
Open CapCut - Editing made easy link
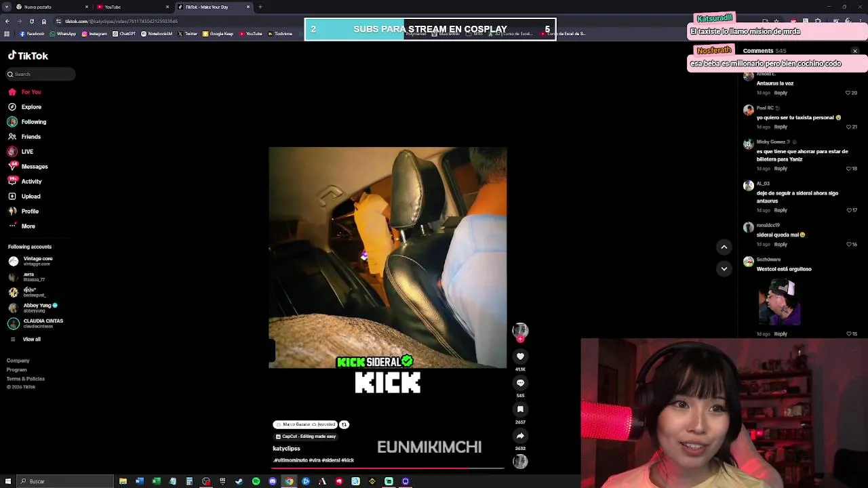pyautogui.click(x=306, y=436)
